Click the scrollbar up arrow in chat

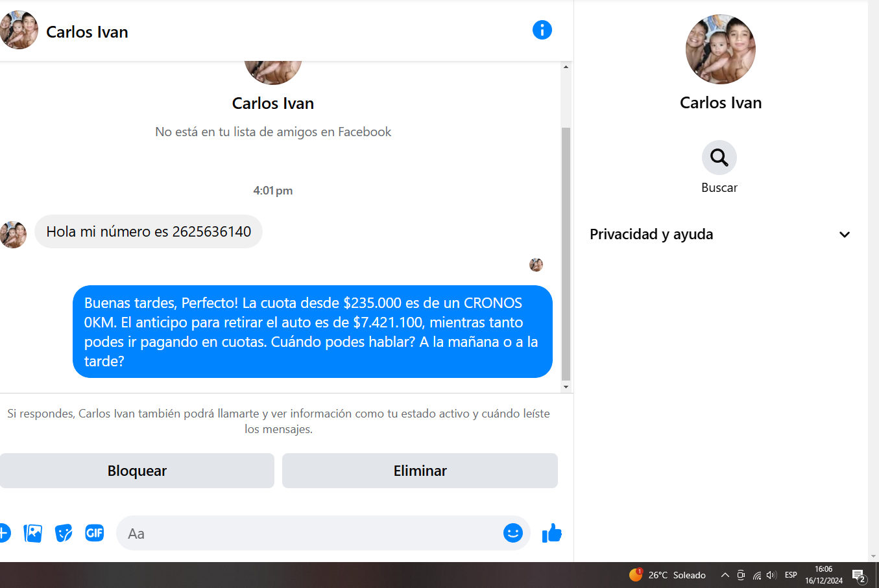coord(566,67)
